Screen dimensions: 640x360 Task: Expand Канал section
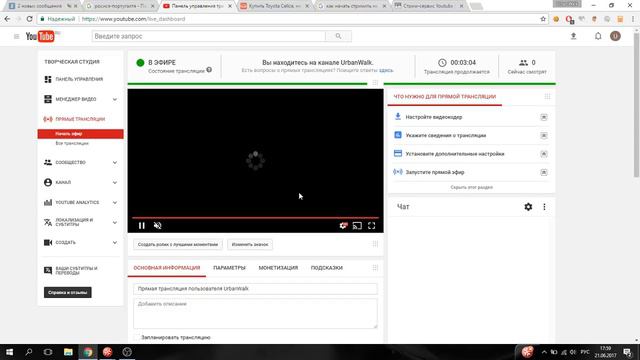tap(115, 182)
